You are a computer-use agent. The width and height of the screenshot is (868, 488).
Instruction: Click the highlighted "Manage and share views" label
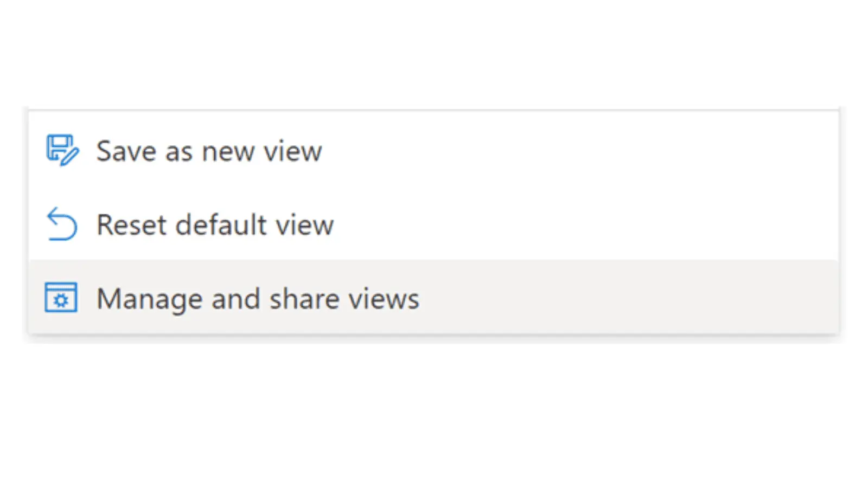258,299
